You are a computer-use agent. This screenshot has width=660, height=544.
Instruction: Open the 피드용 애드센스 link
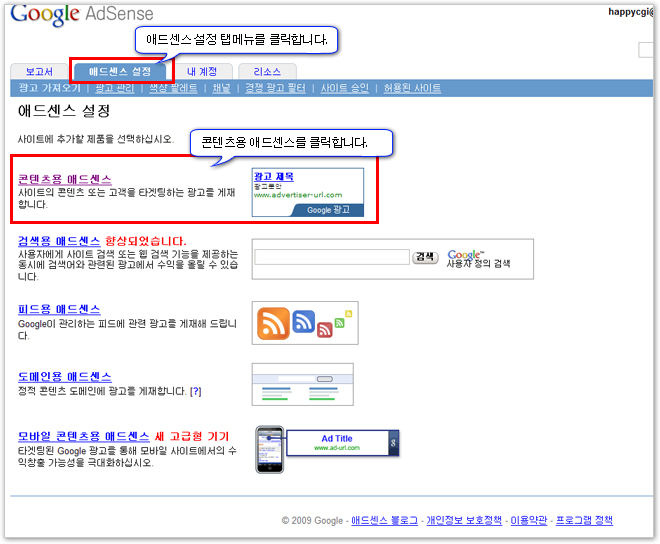(x=59, y=309)
